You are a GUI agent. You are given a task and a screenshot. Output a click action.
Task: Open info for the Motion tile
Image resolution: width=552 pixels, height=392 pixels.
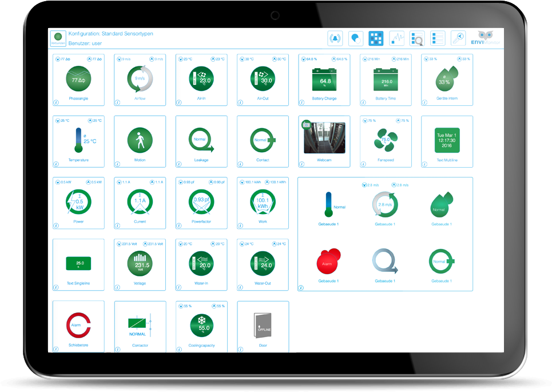[117, 164]
